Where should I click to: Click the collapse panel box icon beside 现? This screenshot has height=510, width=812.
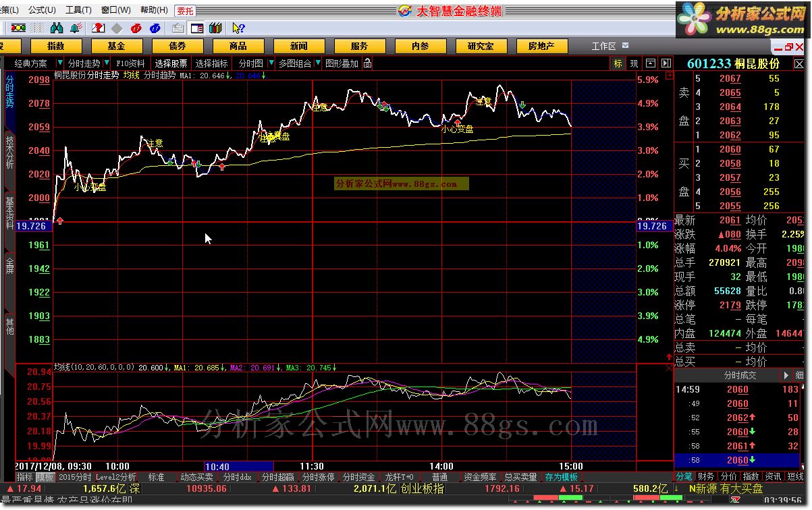point(651,63)
